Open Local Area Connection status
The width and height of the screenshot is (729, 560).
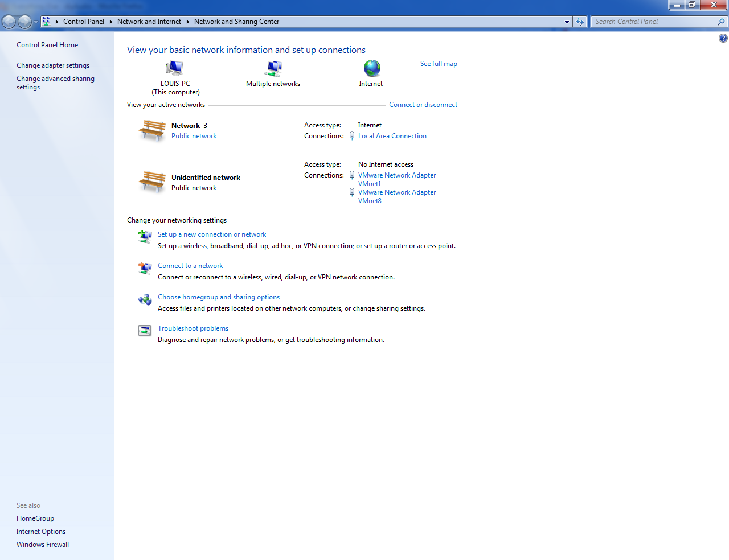pyautogui.click(x=392, y=136)
